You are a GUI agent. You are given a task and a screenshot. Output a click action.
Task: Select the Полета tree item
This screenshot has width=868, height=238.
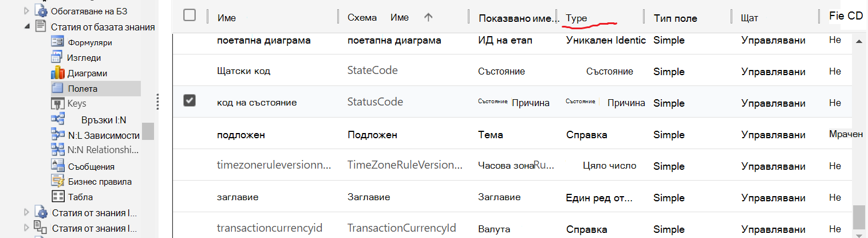pyautogui.click(x=82, y=89)
